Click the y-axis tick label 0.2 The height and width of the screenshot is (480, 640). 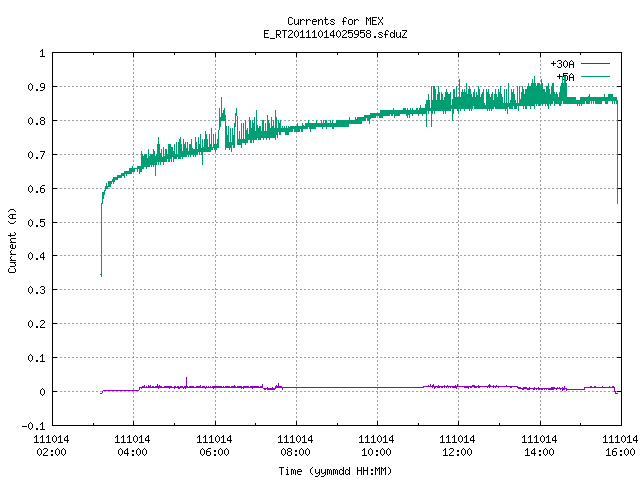click(x=36, y=324)
